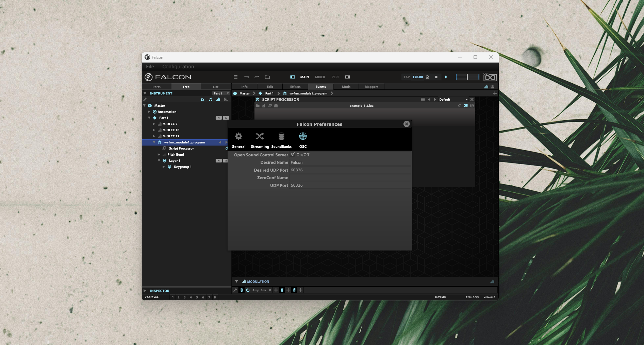Open the SoundBanks preferences section
644x345 pixels.
[x=281, y=140]
